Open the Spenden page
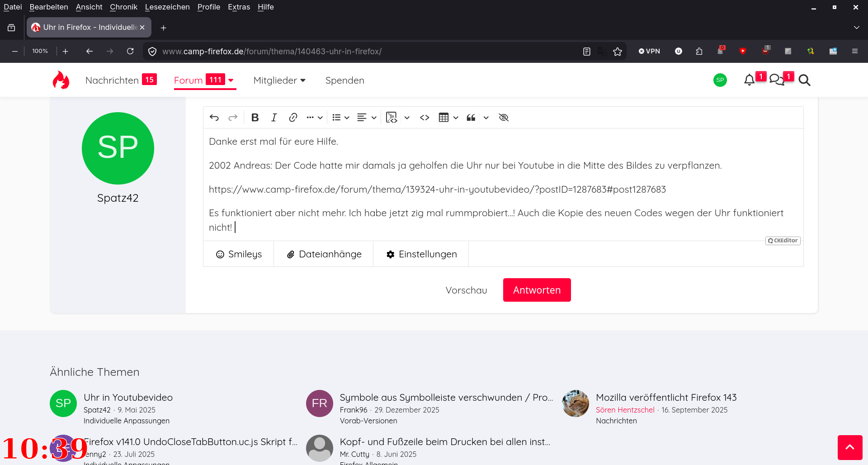The height and width of the screenshot is (465, 868). [x=344, y=81]
